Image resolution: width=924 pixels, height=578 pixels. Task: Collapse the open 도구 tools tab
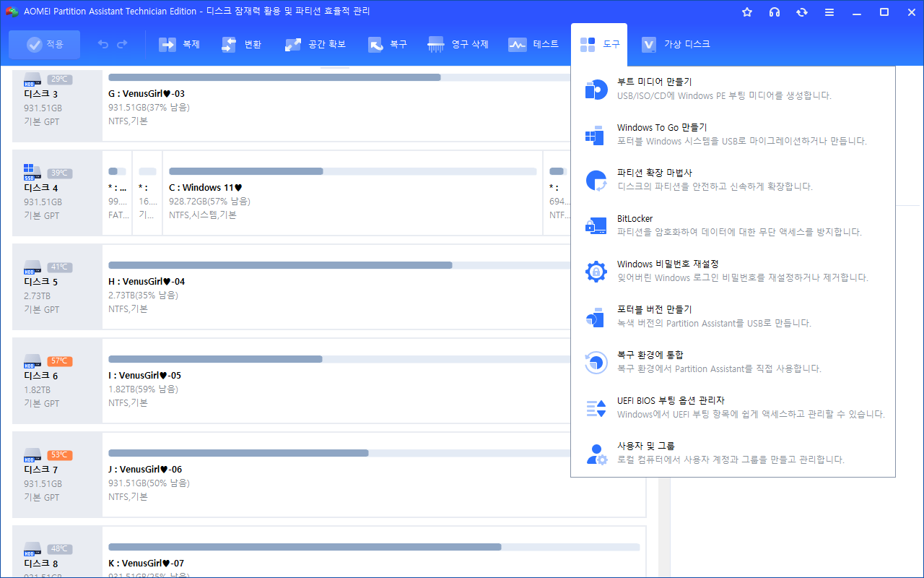pos(599,45)
